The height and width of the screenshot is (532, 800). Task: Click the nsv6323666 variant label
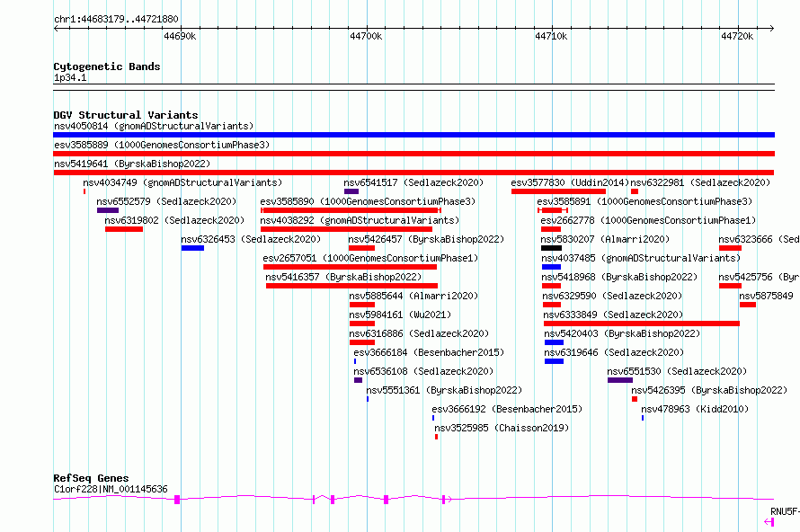point(760,239)
